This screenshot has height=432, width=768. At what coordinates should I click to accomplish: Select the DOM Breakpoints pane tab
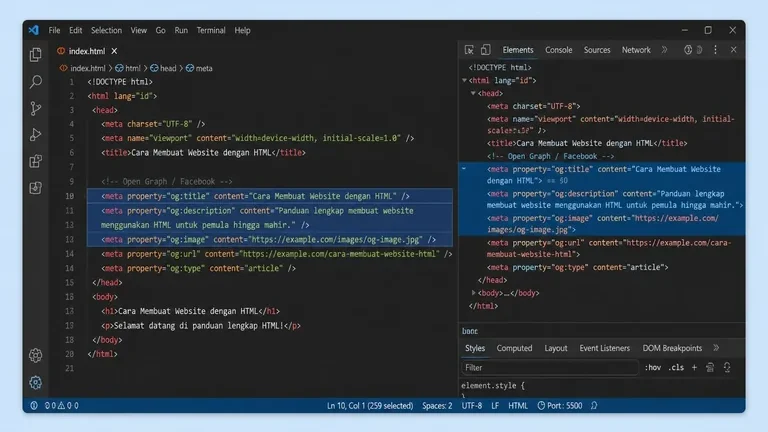(672, 348)
